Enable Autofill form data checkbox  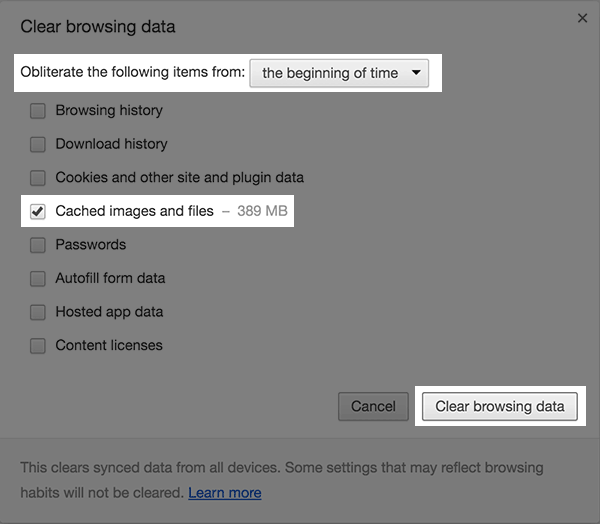pyautogui.click(x=38, y=279)
